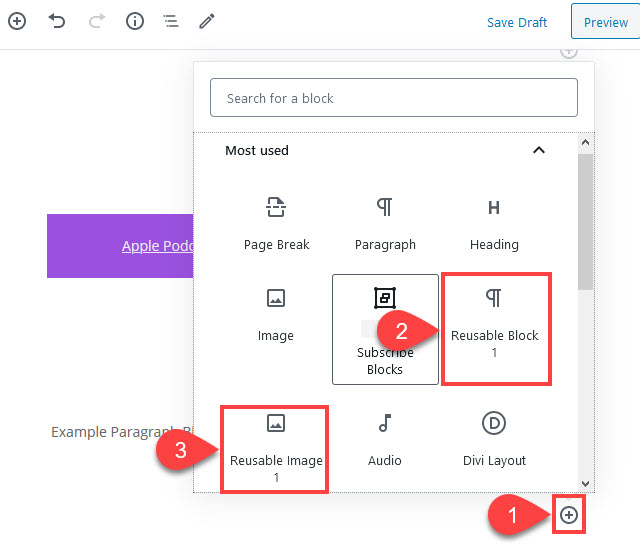Insert Reusable Block 1
Screen dimensions: 640x550
point(496,329)
